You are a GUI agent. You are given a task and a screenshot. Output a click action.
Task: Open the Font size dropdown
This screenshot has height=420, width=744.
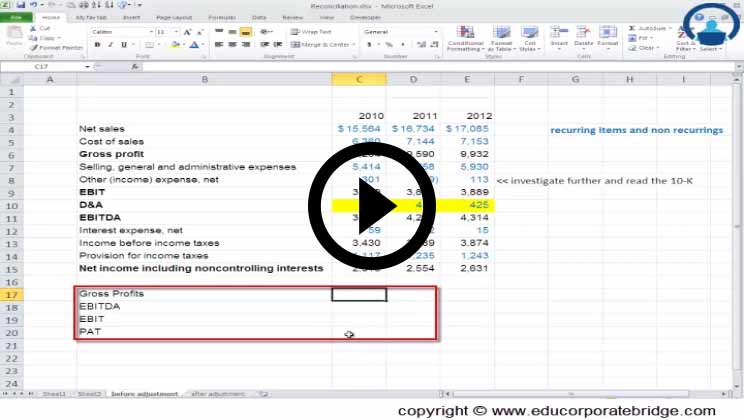(176, 32)
